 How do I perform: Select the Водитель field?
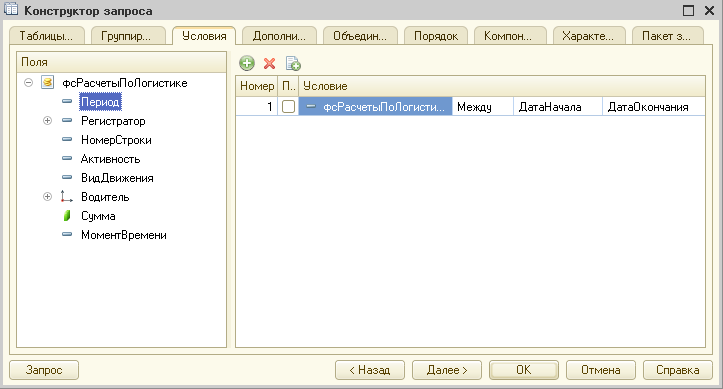point(105,197)
